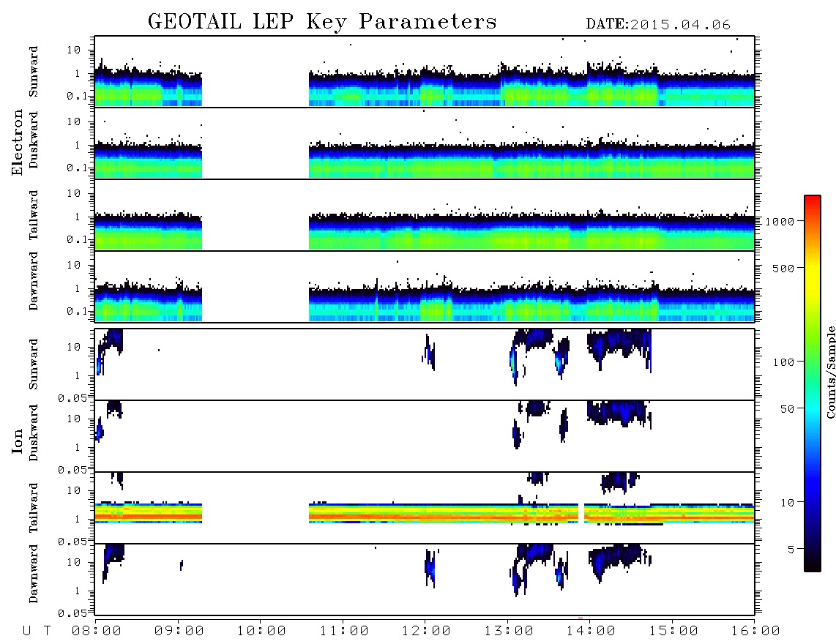
Task: Click the '1000' color bar tick label
Action: (780, 221)
